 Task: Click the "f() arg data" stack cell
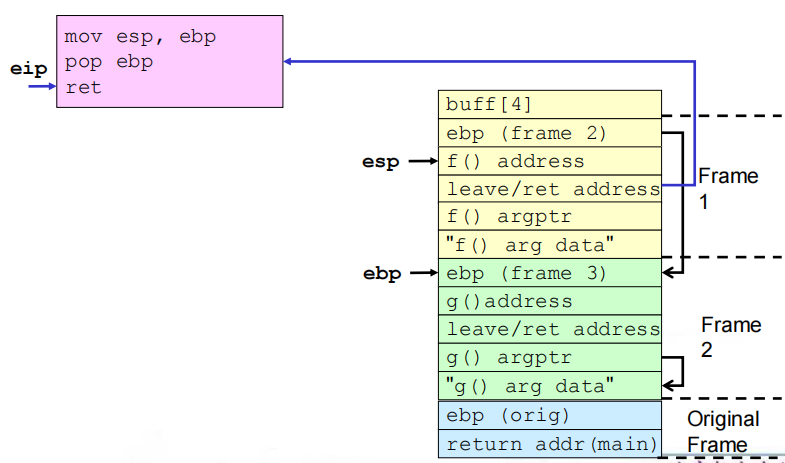(x=549, y=245)
